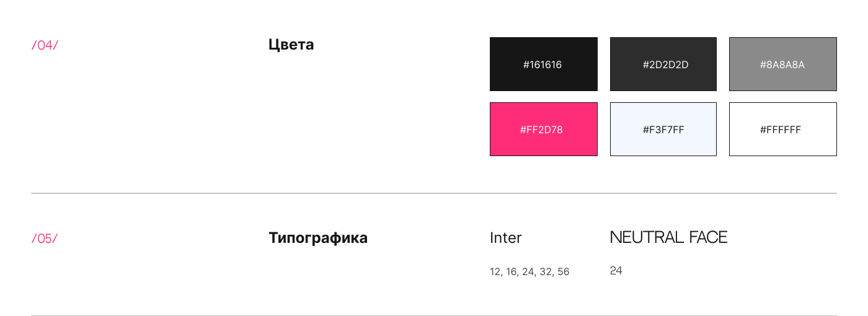Image resolution: width=868 pixels, height=316 pixels.
Task: Click size 32 in Inter sizes
Action: (546, 272)
